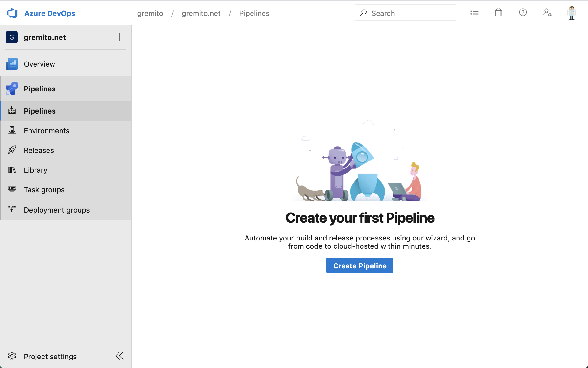Open the User settings icon
This screenshot has width=588, height=368.
547,13
